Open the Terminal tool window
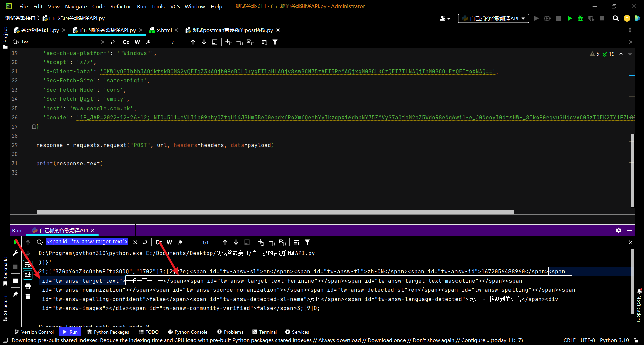The height and width of the screenshot is (345, 644). coord(264,332)
